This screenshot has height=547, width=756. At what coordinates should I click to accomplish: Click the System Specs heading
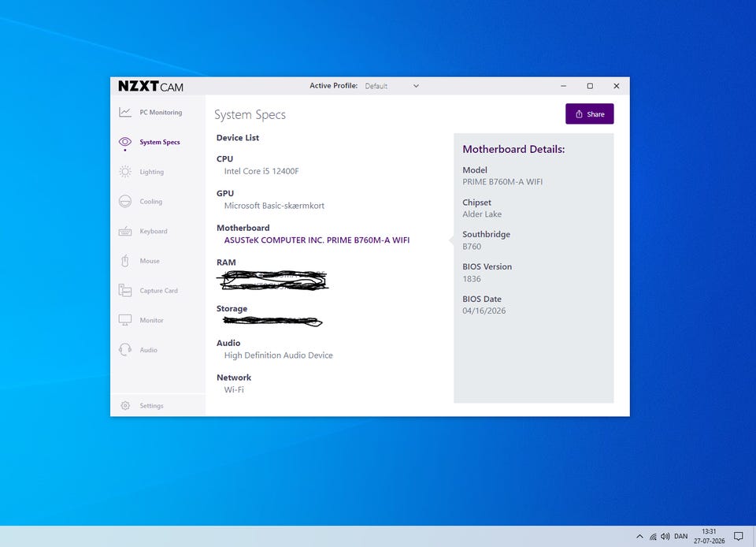click(250, 115)
